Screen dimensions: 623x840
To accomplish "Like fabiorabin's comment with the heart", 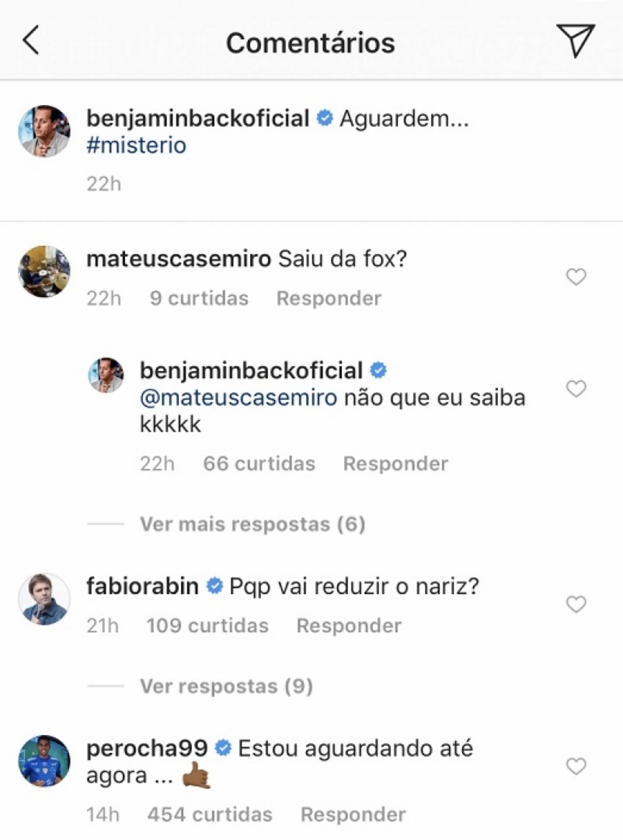I will pyautogui.click(x=576, y=604).
